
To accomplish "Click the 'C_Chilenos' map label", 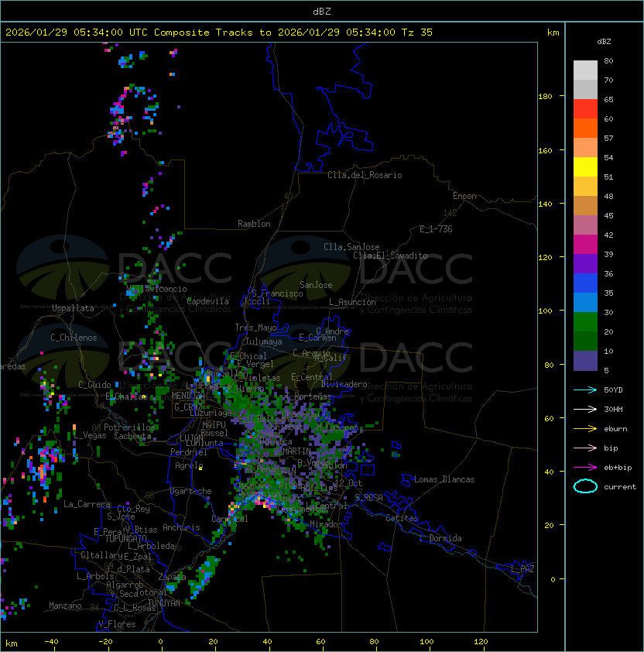I will (74, 338).
